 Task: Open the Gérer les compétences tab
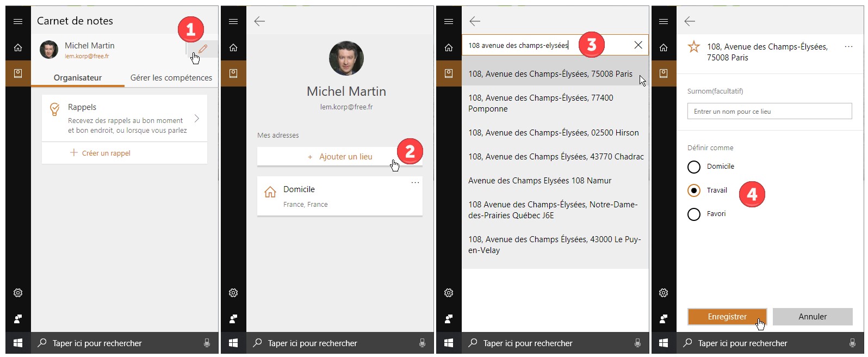171,78
